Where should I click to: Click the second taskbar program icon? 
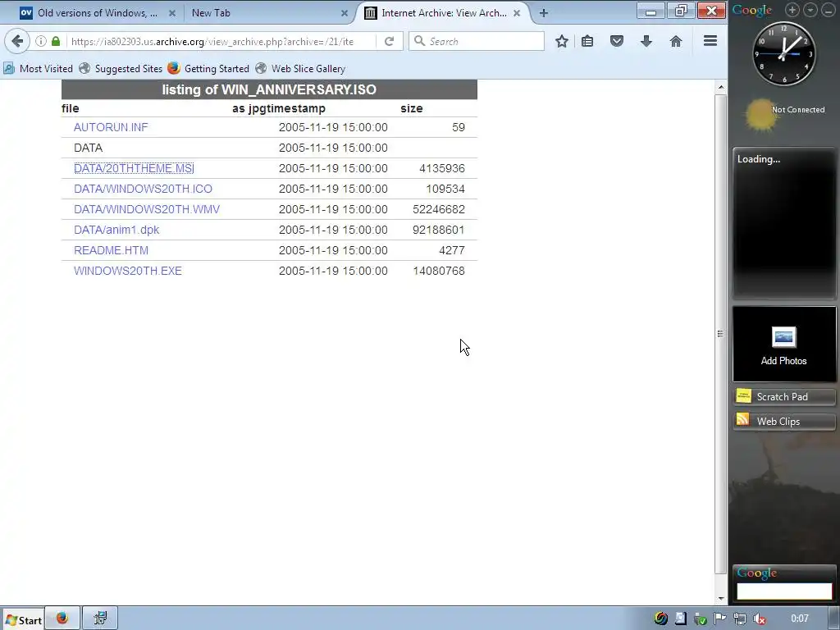pyautogui.click(x=99, y=619)
